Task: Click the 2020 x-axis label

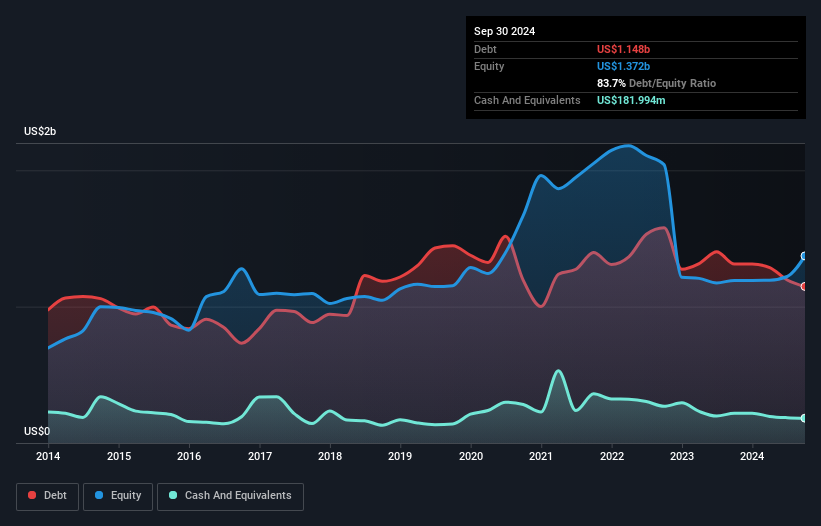Action: (471, 456)
